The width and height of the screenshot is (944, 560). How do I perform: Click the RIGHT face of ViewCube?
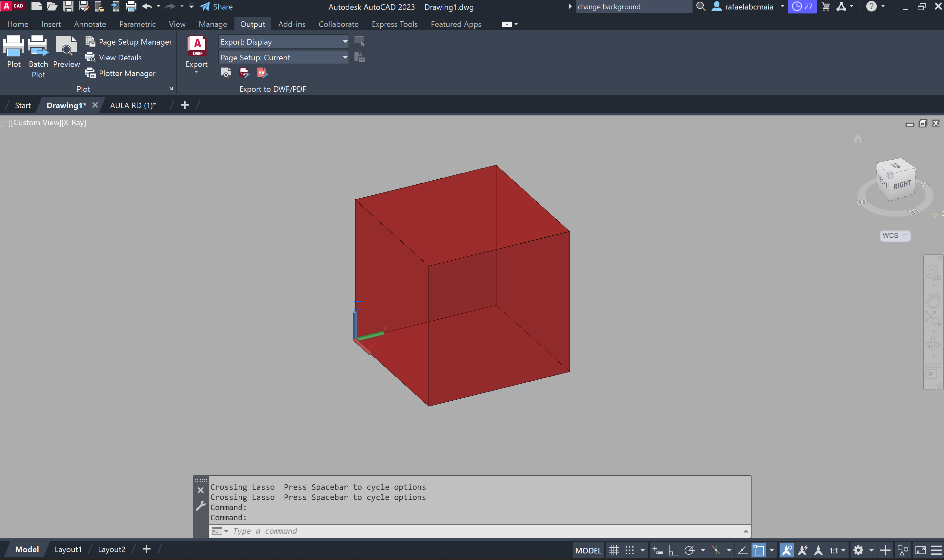point(902,185)
